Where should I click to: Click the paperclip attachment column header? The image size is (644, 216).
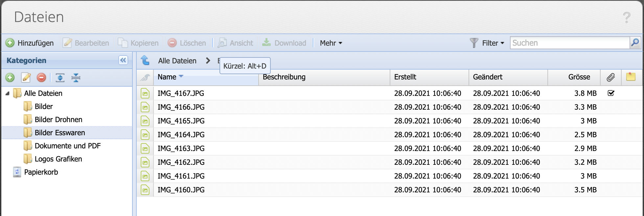click(610, 77)
